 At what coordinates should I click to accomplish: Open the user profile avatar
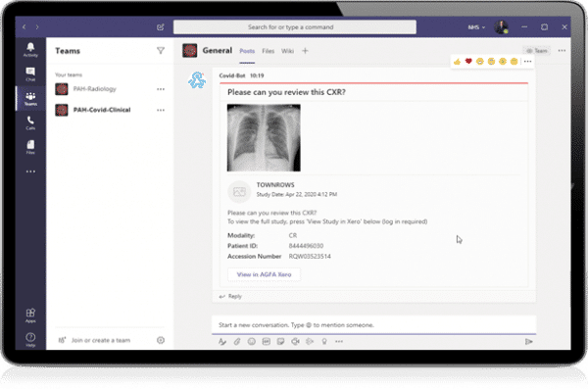(501, 27)
